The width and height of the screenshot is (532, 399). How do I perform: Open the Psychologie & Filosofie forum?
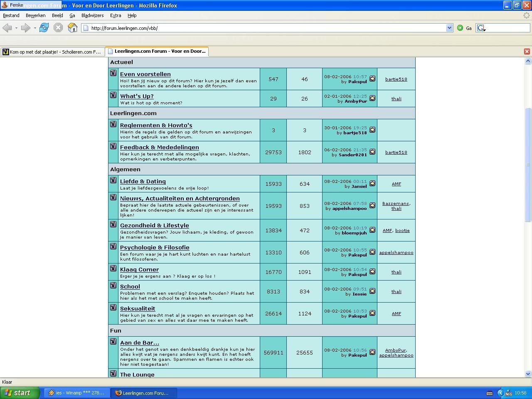(x=155, y=247)
